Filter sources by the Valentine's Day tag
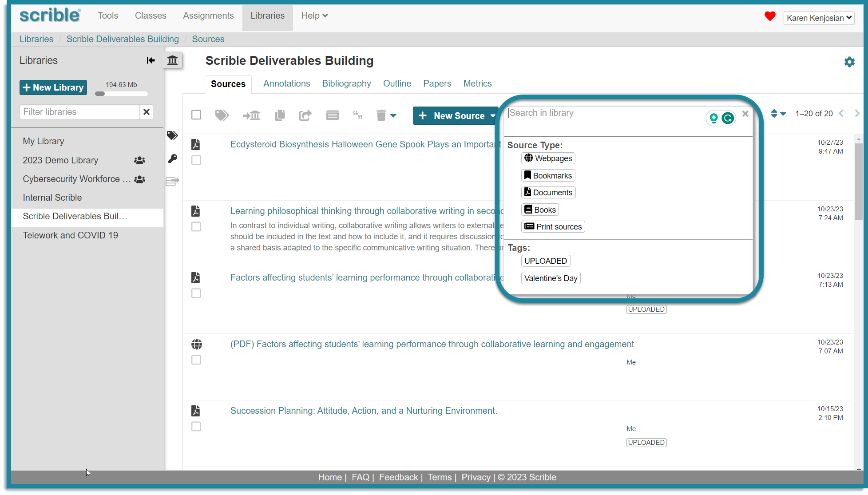Image resolution: width=868 pixels, height=495 pixels. point(551,278)
